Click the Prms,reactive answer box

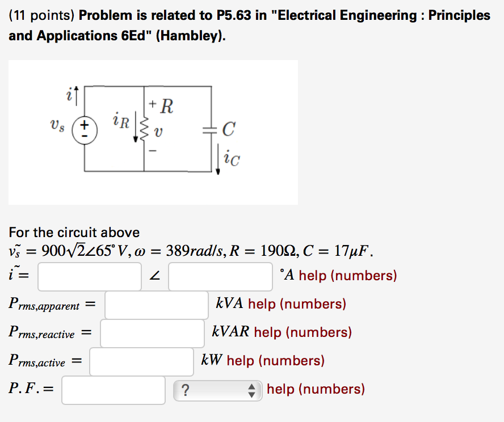click(x=152, y=333)
